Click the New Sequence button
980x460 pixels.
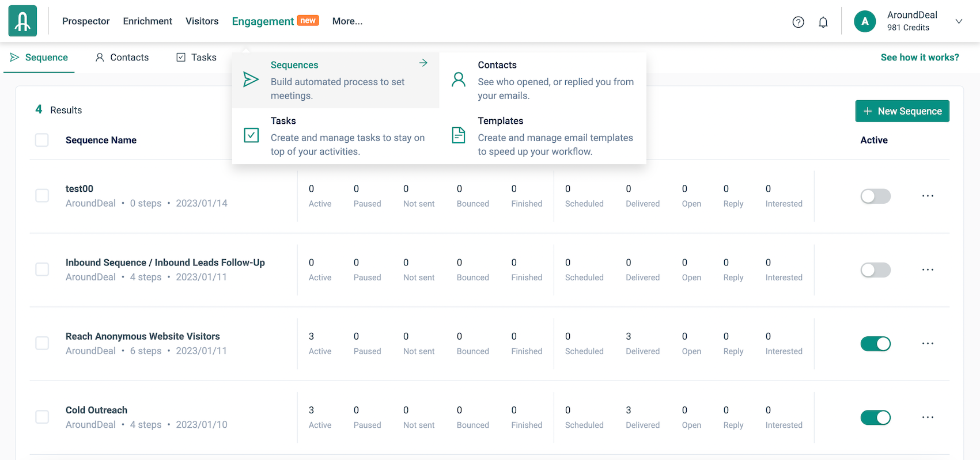[x=902, y=111]
